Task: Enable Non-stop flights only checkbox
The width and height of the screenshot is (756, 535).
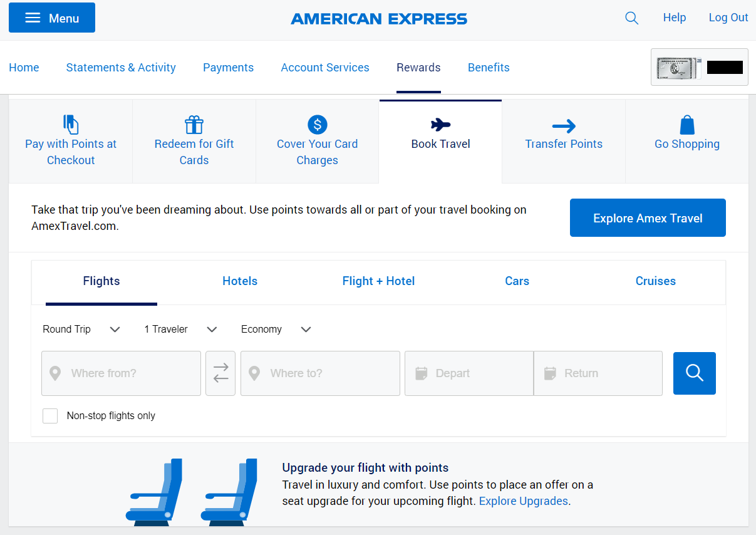Action: pyautogui.click(x=50, y=416)
